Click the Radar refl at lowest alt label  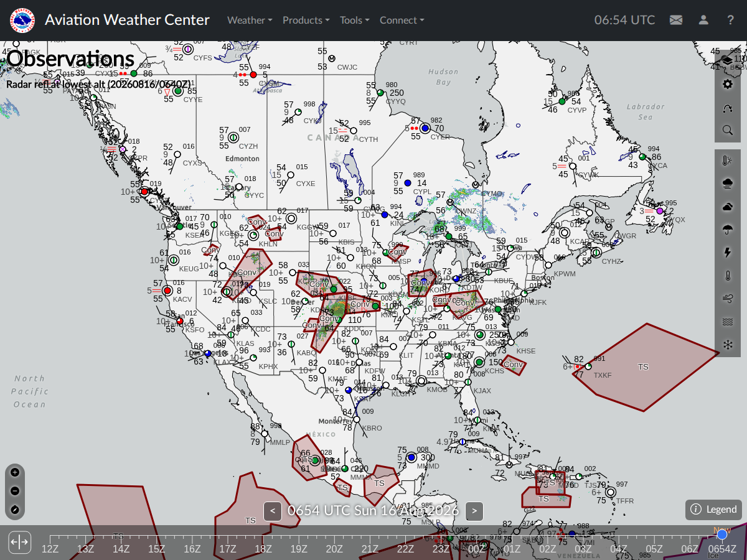pos(99,83)
